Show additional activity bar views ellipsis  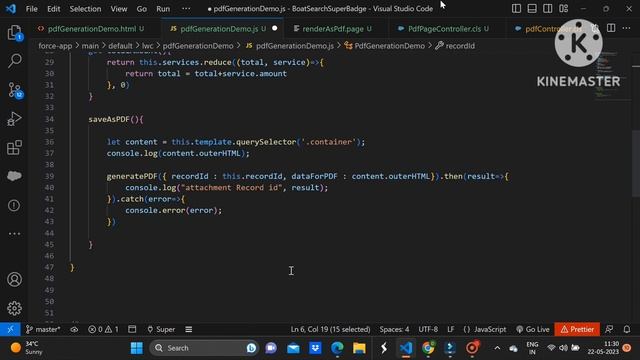pyautogui.click(x=14, y=234)
